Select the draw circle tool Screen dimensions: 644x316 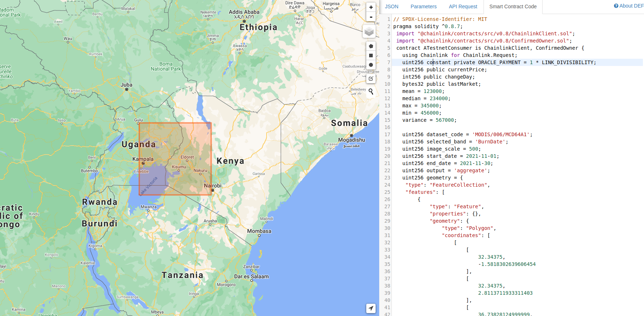pos(371,65)
